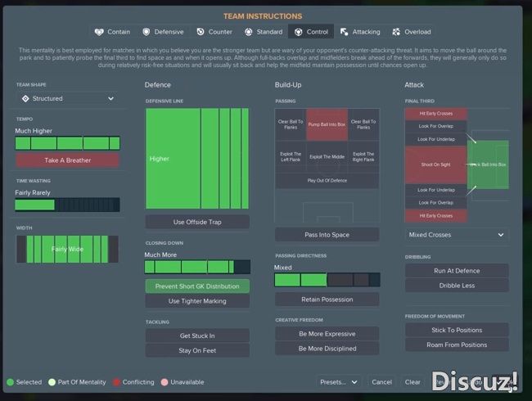Toggle Take A Breather instruction

pyautogui.click(x=67, y=160)
